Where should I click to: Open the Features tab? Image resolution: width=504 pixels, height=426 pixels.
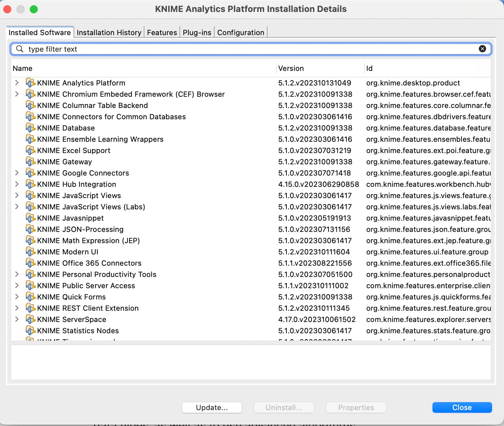162,32
